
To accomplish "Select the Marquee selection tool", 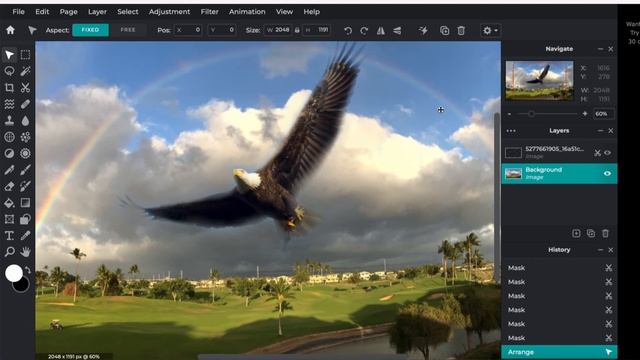I will click(25, 55).
